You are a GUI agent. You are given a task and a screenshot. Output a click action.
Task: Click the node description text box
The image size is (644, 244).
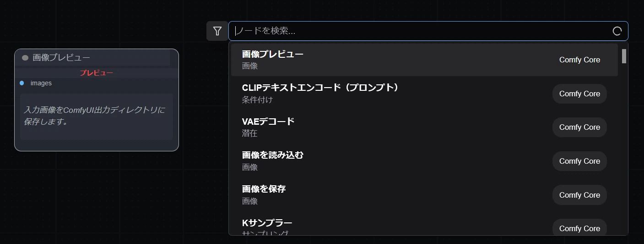point(96,116)
